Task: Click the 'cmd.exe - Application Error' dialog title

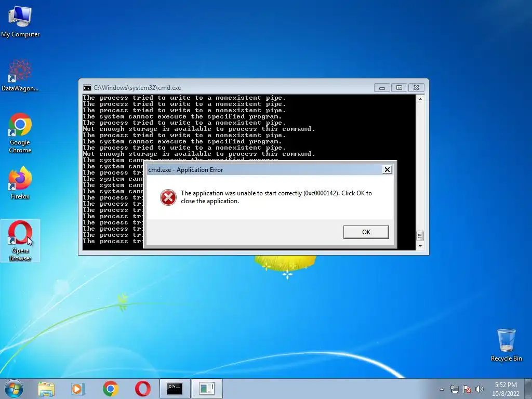Action: pyautogui.click(x=185, y=170)
